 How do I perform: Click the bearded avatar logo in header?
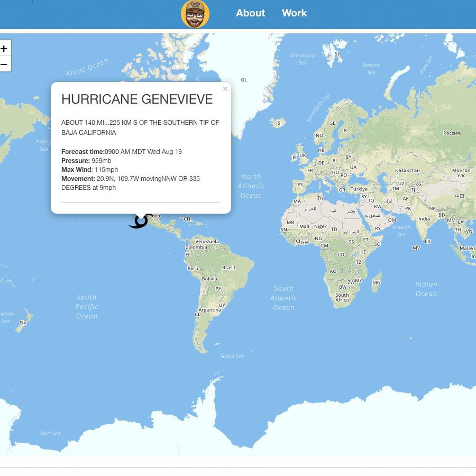pos(195,14)
